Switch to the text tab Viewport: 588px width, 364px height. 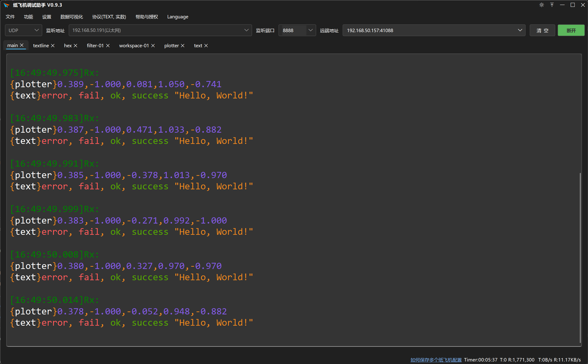[x=198, y=45]
